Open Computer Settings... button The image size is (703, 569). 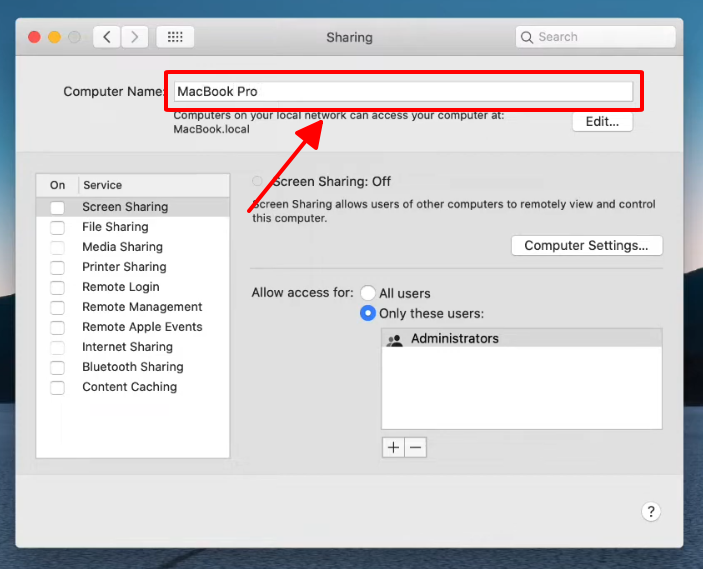pyautogui.click(x=586, y=246)
